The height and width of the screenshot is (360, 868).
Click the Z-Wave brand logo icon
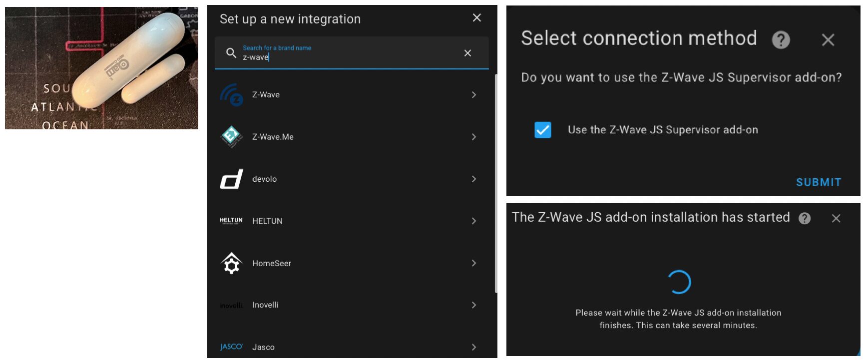point(231,94)
